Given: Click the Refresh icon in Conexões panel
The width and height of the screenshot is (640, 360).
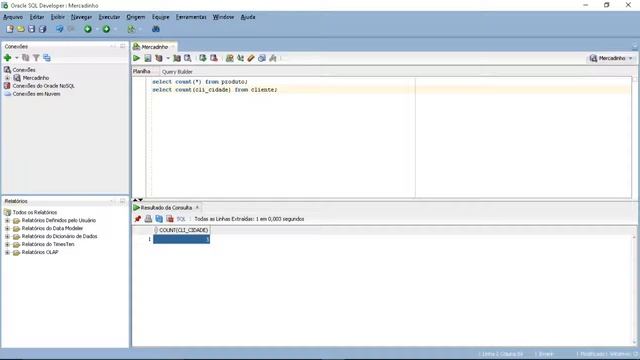Looking at the screenshot, I should tap(26, 58).
